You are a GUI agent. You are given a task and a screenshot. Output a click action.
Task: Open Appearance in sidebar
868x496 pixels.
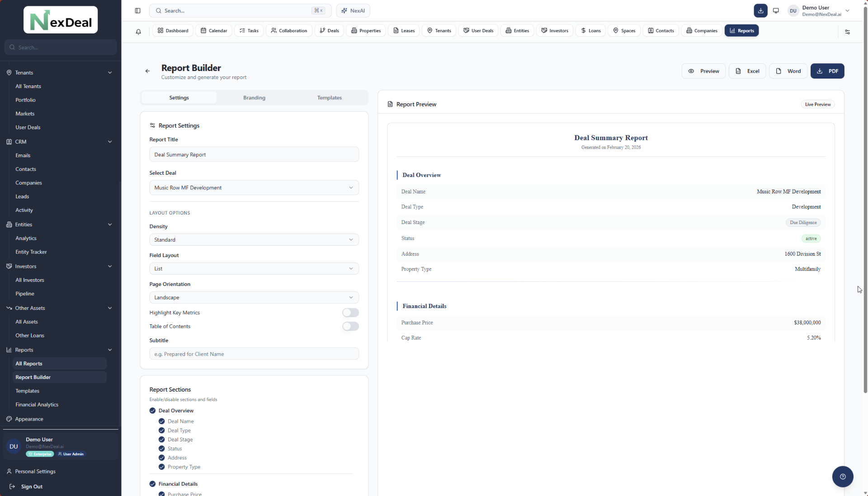click(x=29, y=419)
